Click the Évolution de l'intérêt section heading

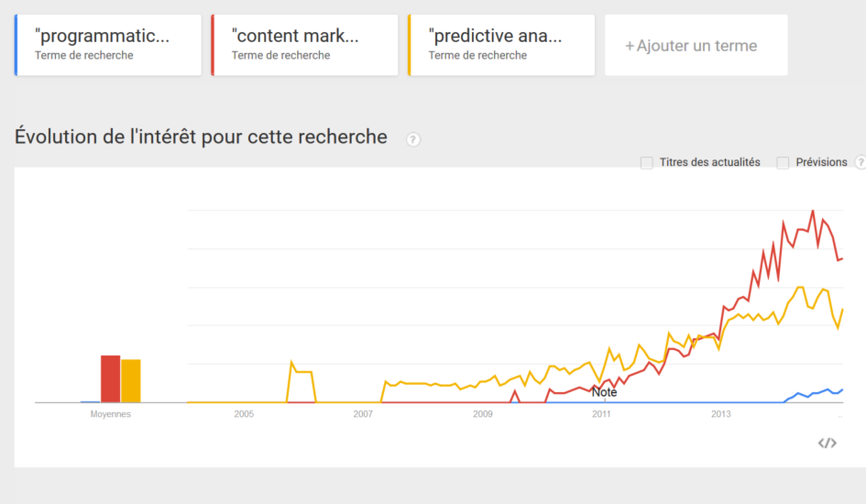pyautogui.click(x=201, y=137)
